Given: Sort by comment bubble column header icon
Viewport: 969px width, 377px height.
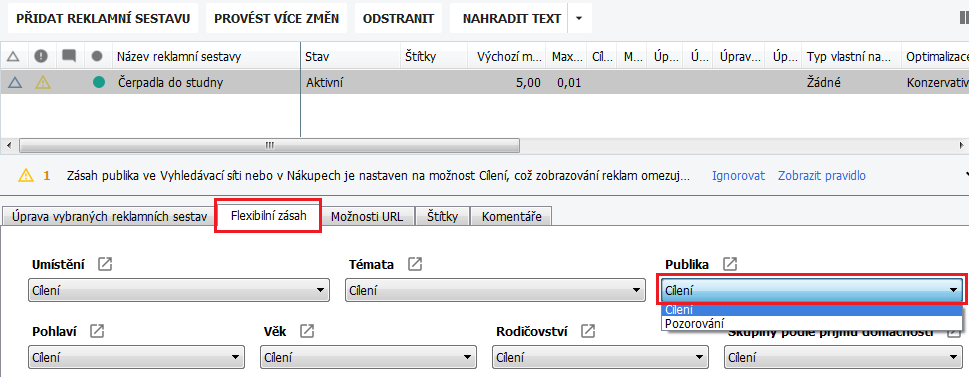Looking at the screenshot, I should (x=69, y=56).
